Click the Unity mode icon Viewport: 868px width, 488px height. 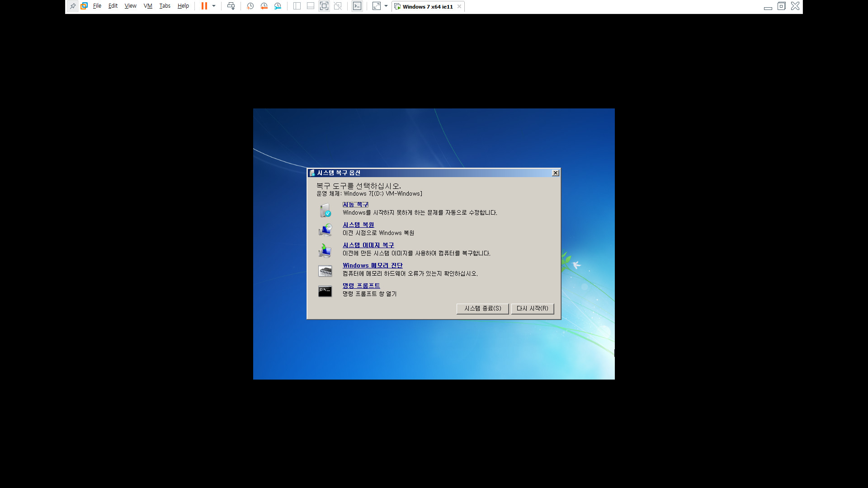[338, 6]
